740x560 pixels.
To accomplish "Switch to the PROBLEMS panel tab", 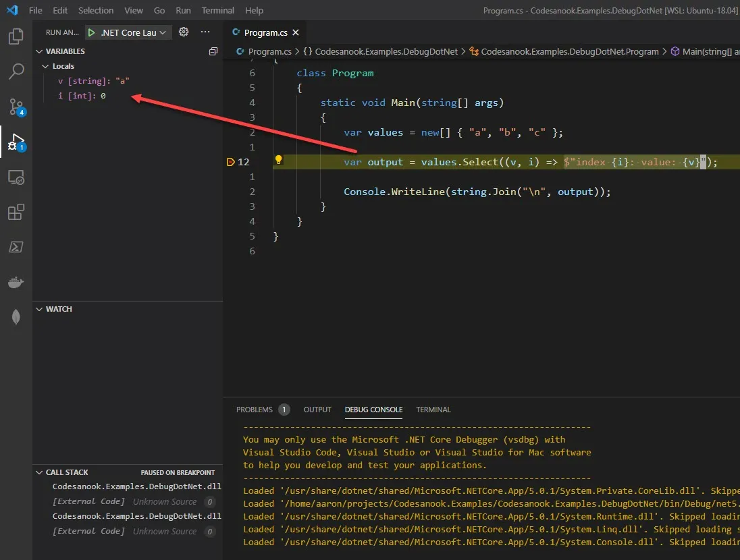I will [x=255, y=410].
